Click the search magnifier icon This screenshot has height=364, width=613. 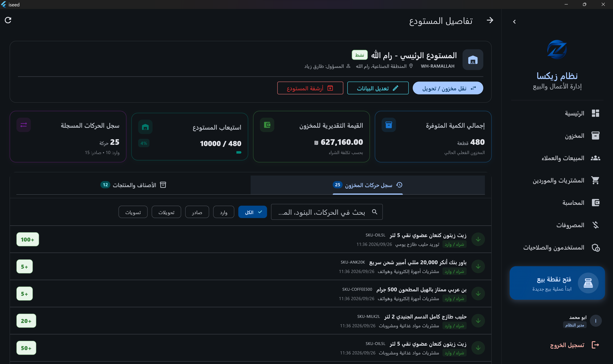pos(374,212)
